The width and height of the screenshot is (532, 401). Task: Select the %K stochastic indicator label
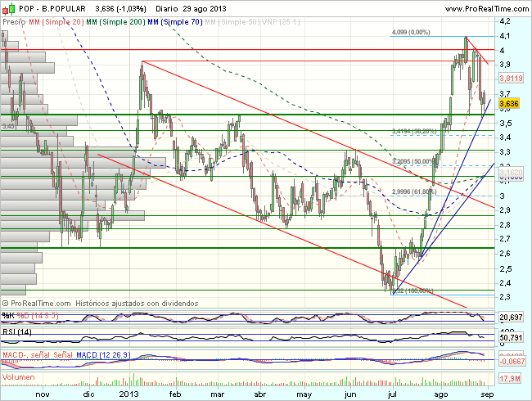click(x=7, y=314)
